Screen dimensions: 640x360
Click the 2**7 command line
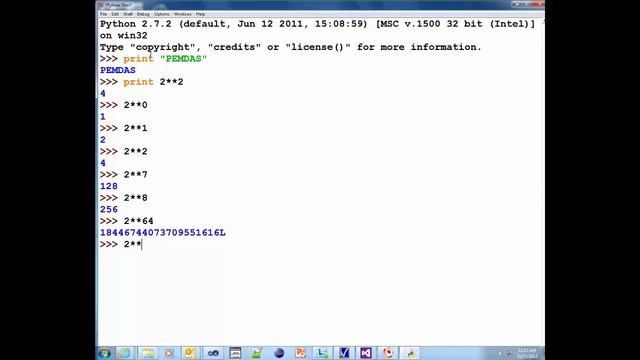(124, 175)
